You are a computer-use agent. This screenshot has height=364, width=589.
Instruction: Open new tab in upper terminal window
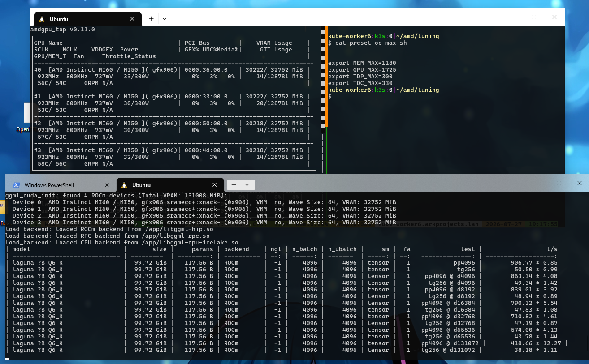(x=151, y=19)
